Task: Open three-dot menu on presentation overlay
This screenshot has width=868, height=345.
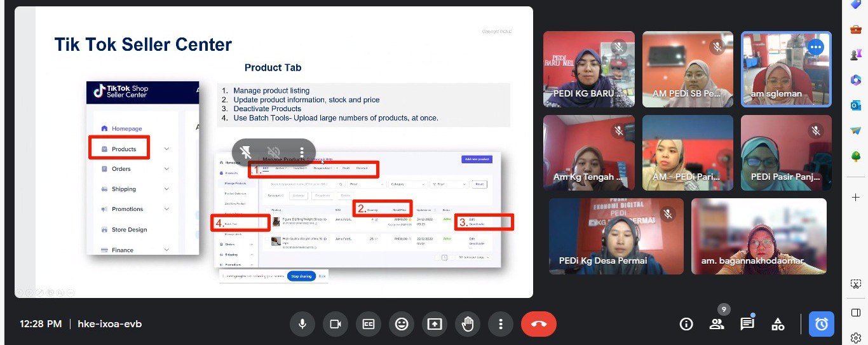Action: point(302,152)
